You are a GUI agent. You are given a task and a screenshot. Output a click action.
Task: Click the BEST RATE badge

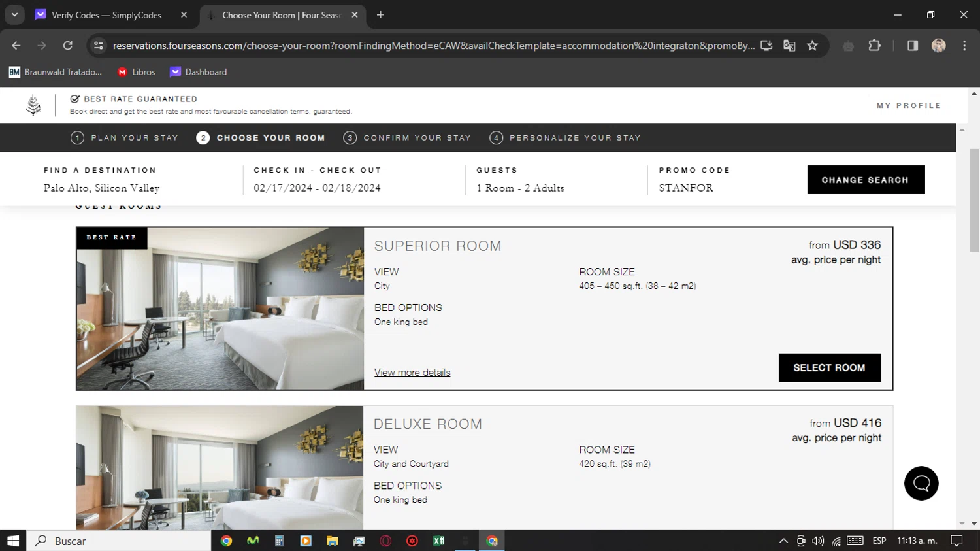point(112,237)
